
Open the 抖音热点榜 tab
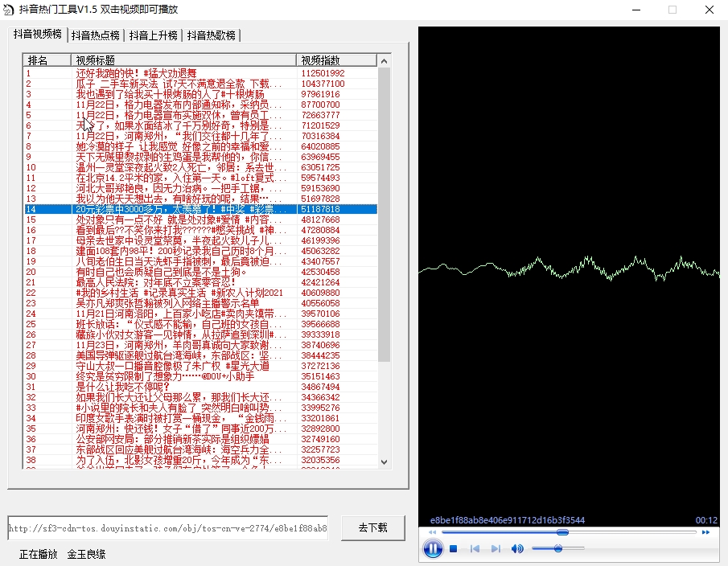click(96, 35)
